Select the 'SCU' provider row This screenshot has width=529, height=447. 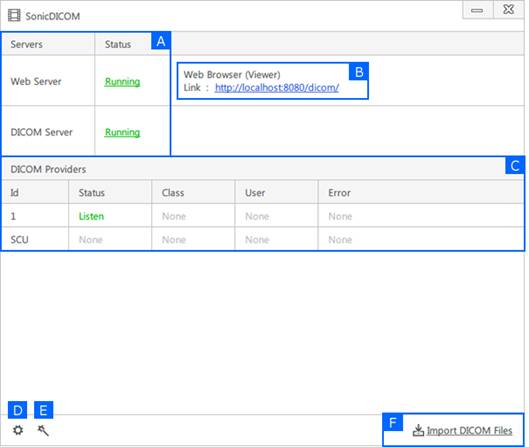[263, 240]
